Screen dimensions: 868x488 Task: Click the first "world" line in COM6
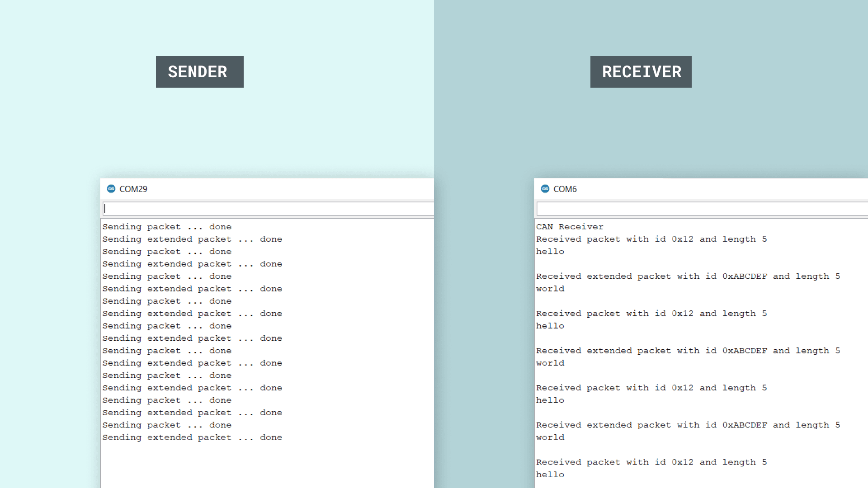click(550, 289)
